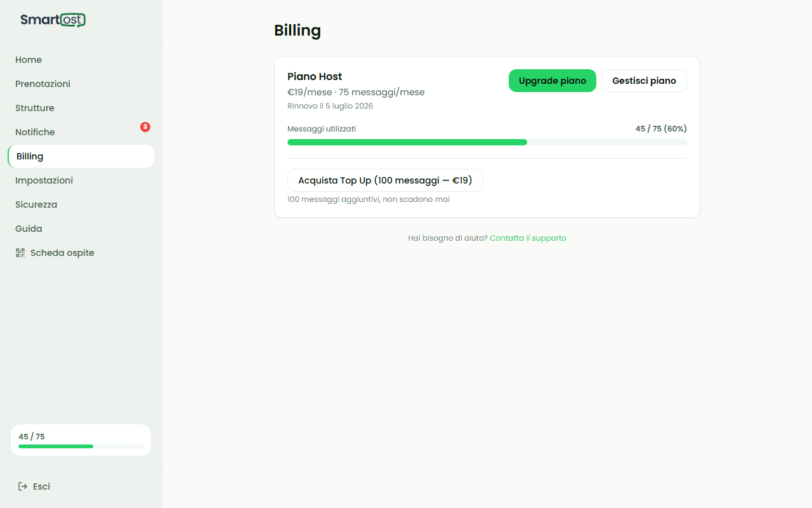The height and width of the screenshot is (508, 812).
Task: Click the Gestisci piano button
Action: [x=644, y=81]
